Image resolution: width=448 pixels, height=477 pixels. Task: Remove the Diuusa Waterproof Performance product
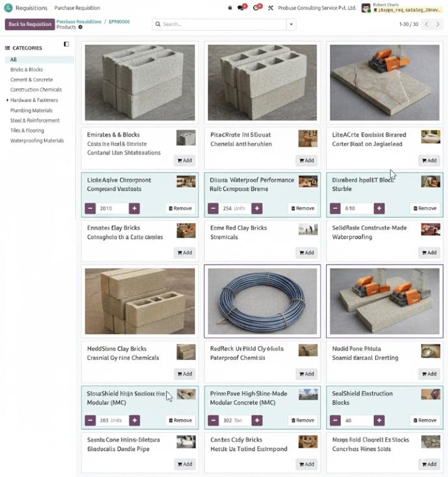point(303,209)
